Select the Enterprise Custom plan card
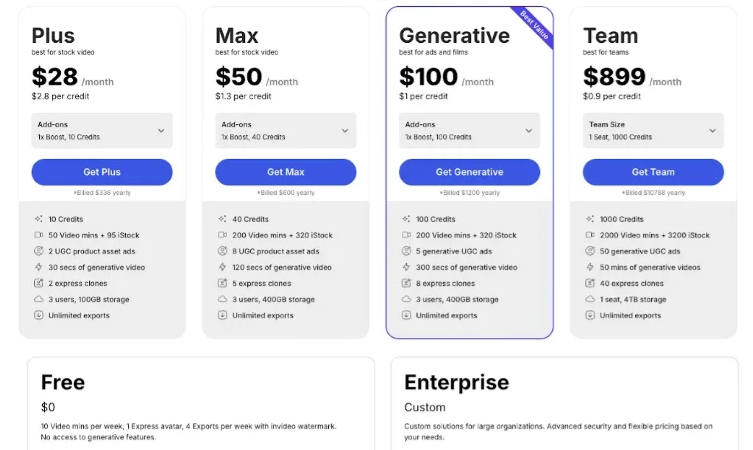Image resolution: width=753 pixels, height=450 pixels. 565,403
